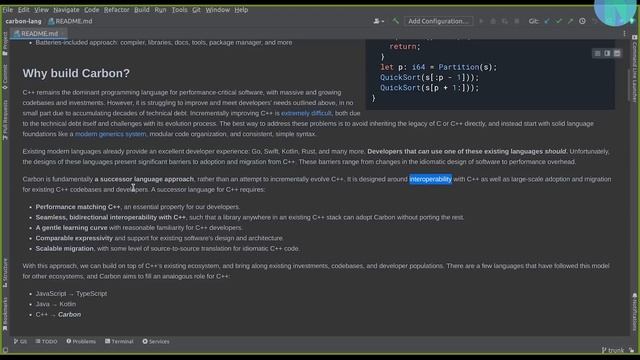Open the Problems tool window tab
Image resolution: width=640 pixels, height=360 pixels.
point(81,341)
